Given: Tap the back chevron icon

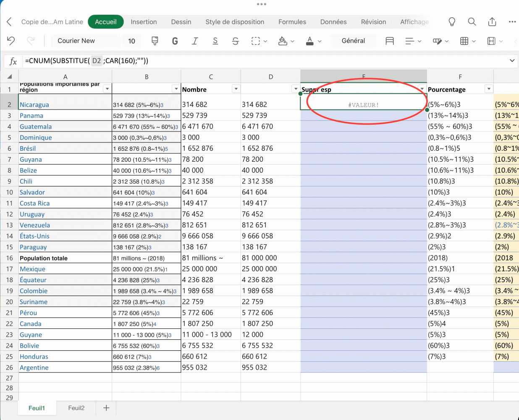Looking at the screenshot, I should [9, 22].
